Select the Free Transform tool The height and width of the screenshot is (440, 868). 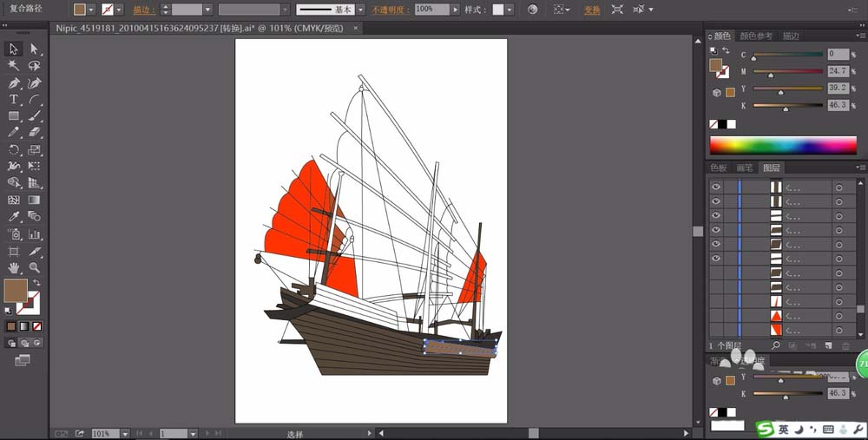(35, 166)
